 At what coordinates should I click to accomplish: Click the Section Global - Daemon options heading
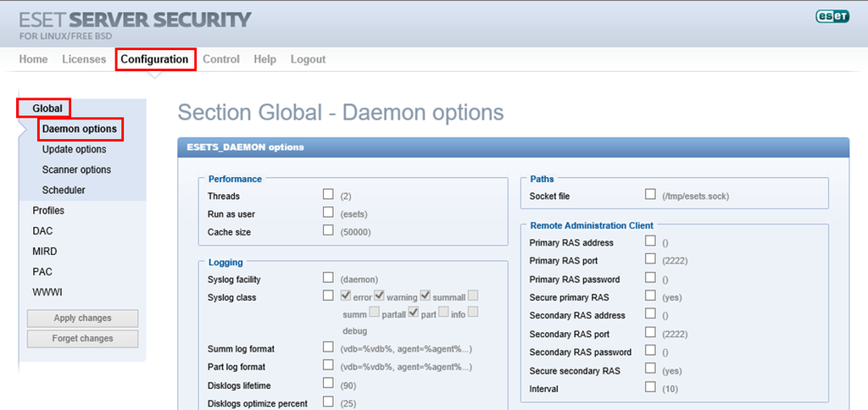(x=341, y=113)
